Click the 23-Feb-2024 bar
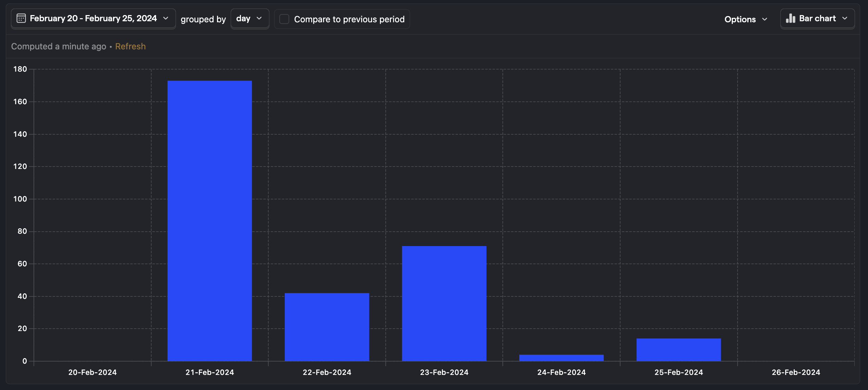The width and height of the screenshot is (868, 390). coord(444,303)
